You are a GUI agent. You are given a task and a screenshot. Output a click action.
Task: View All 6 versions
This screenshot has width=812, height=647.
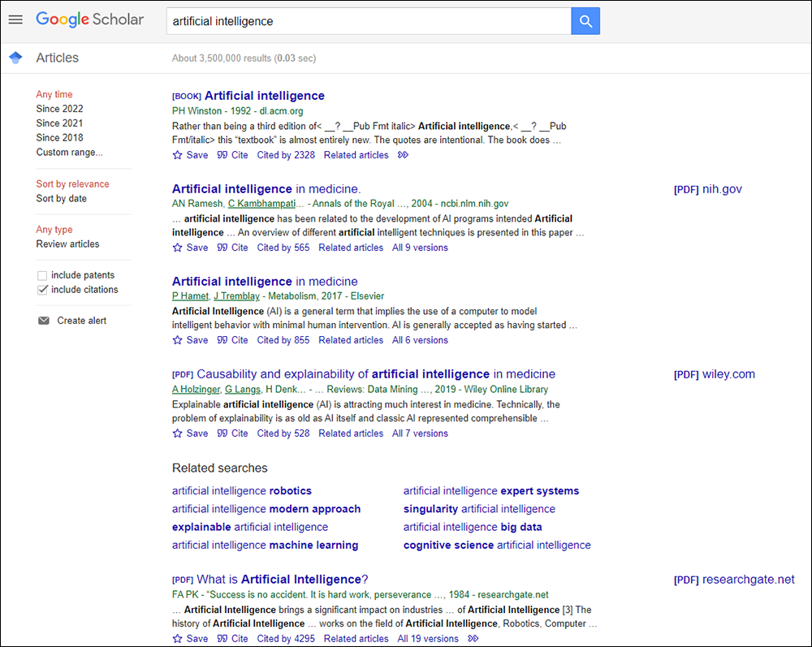420,340
